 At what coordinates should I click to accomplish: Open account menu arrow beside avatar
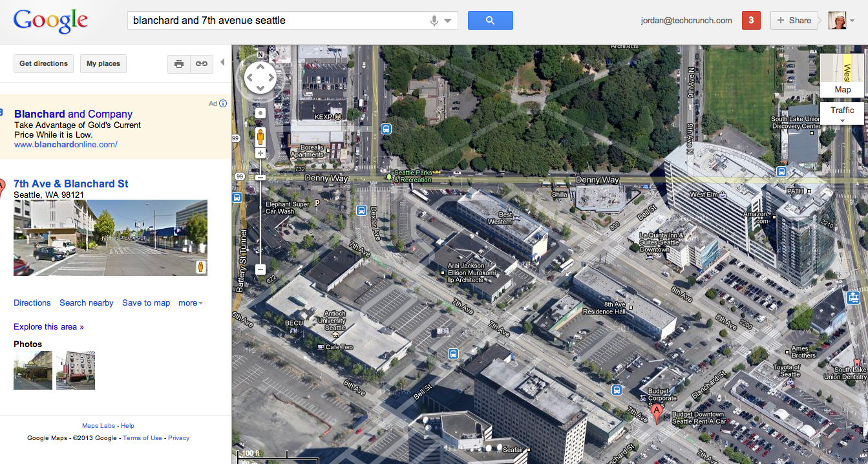point(852,21)
